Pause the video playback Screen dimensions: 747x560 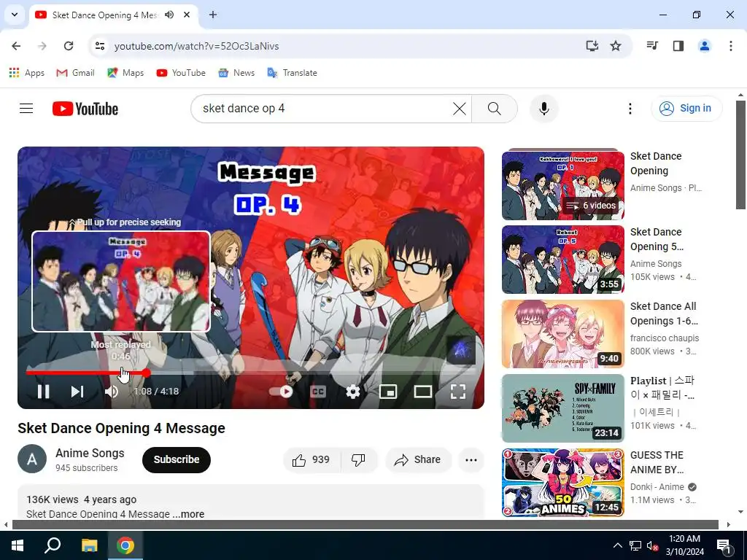[43, 392]
